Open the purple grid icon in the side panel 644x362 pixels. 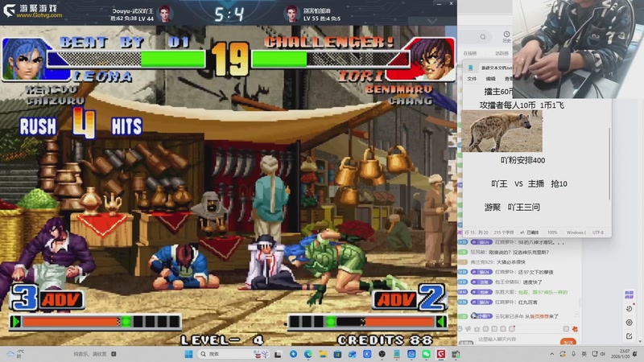tap(629, 294)
